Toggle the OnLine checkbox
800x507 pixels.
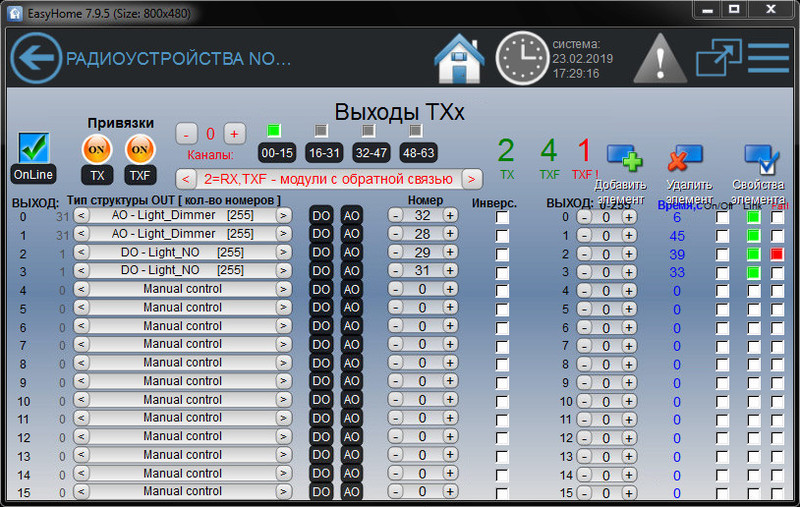(x=34, y=148)
